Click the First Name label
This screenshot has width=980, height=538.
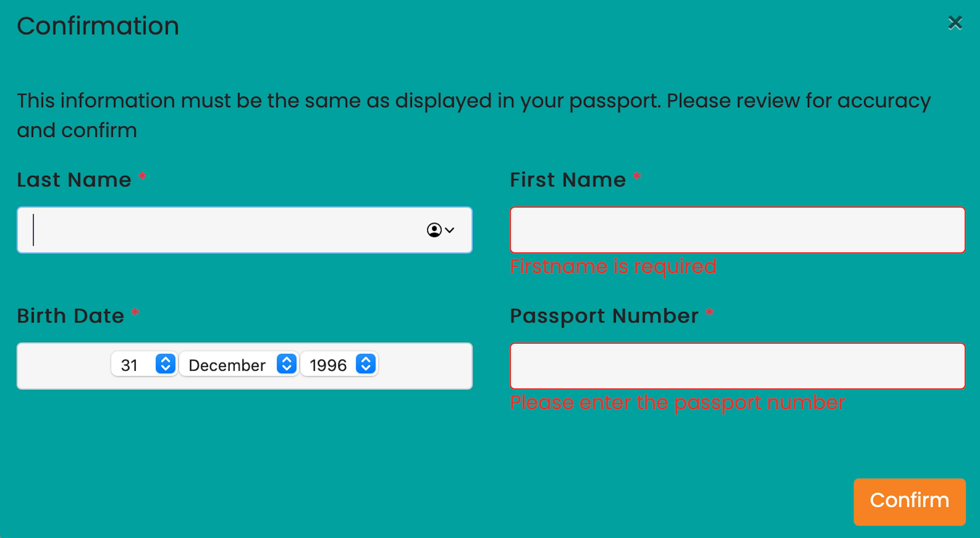[x=568, y=180]
